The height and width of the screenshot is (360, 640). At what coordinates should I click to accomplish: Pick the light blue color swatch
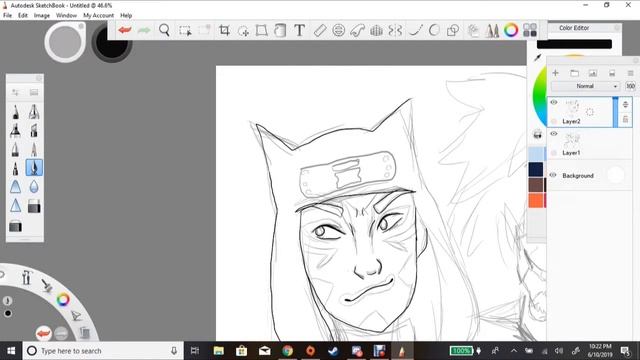[x=536, y=154]
